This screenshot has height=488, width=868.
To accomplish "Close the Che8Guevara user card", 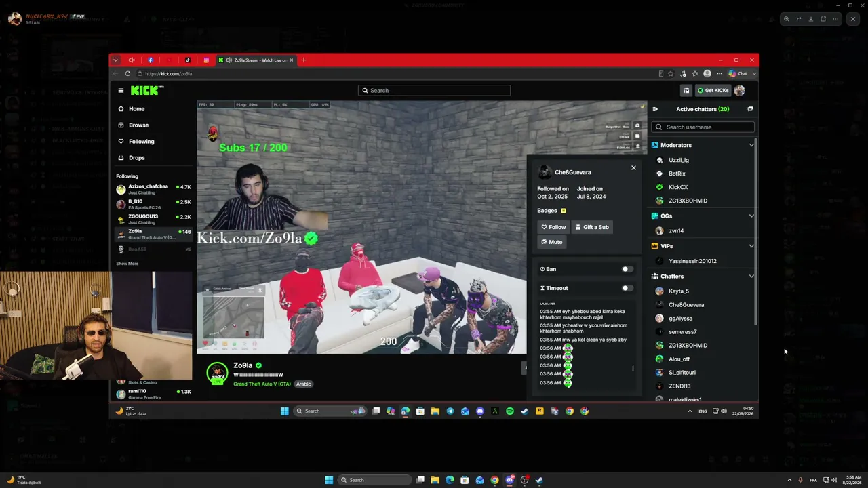I will click(633, 167).
